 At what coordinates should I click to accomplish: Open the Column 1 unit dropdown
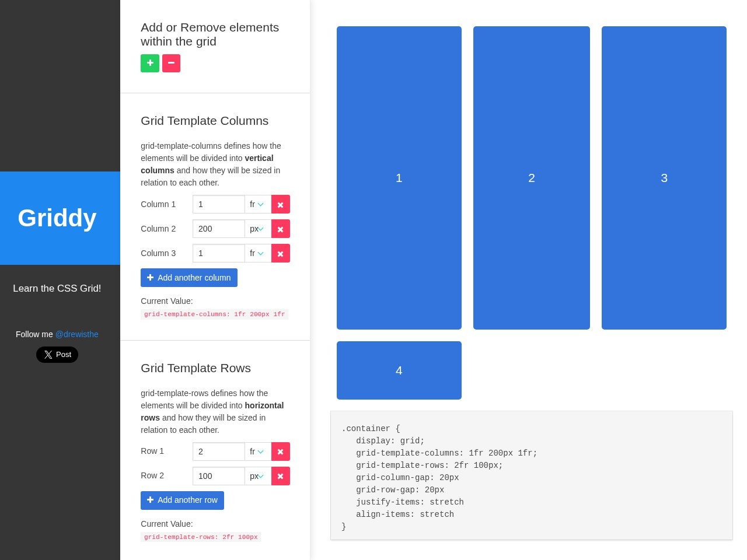[x=258, y=204]
